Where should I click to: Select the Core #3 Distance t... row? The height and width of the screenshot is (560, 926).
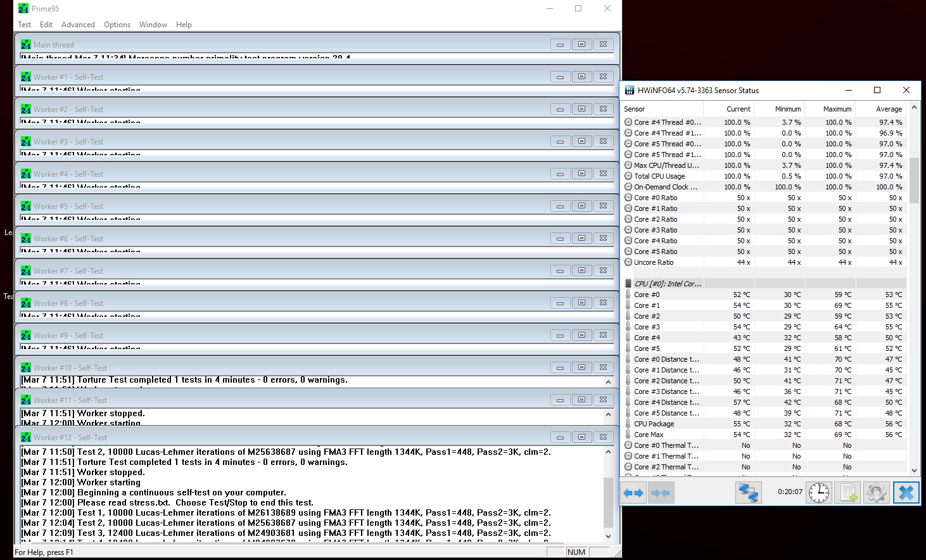coord(763,391)
